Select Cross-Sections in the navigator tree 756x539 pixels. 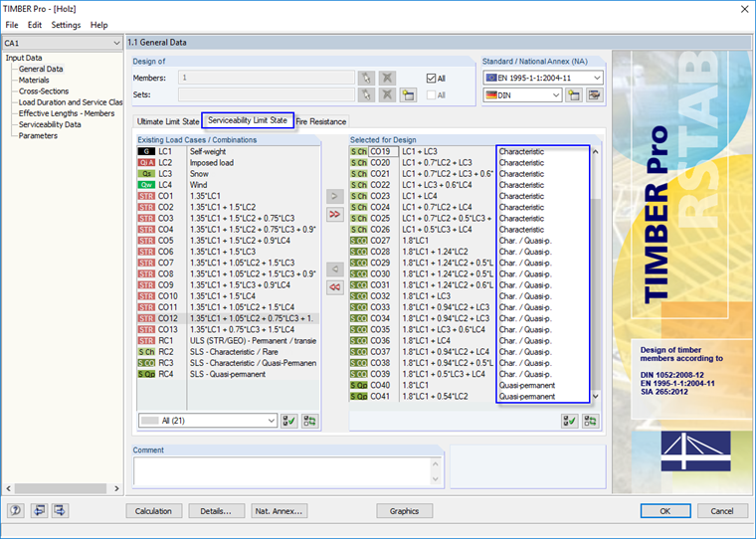pos(44,91)
